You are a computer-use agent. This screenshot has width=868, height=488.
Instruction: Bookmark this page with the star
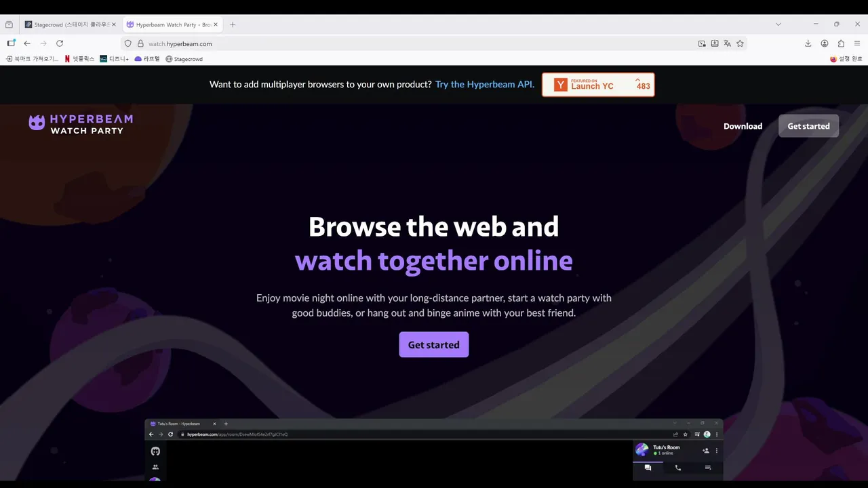coord(740,43)
